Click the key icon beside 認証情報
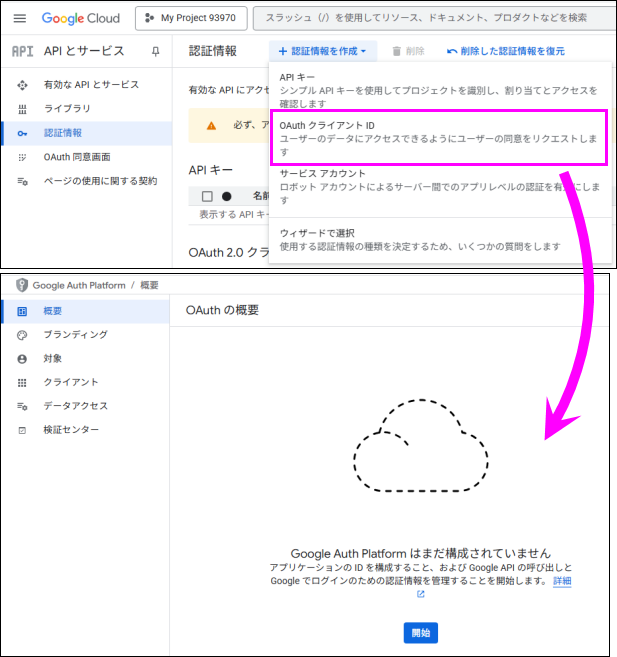Viewport: 617px width, 657px height. tap(22, 133)
